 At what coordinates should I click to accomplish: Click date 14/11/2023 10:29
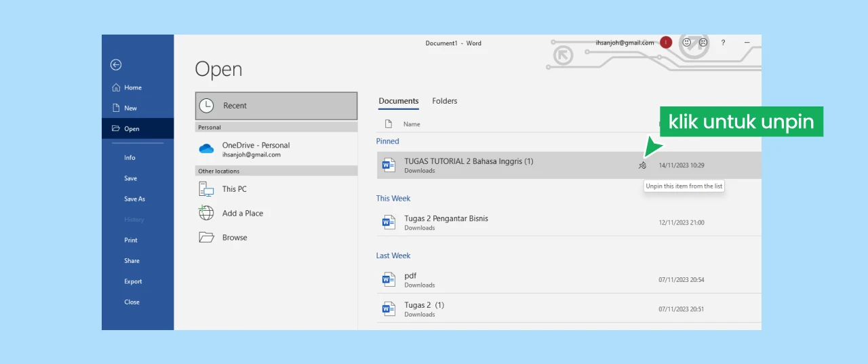pos(682,165)
